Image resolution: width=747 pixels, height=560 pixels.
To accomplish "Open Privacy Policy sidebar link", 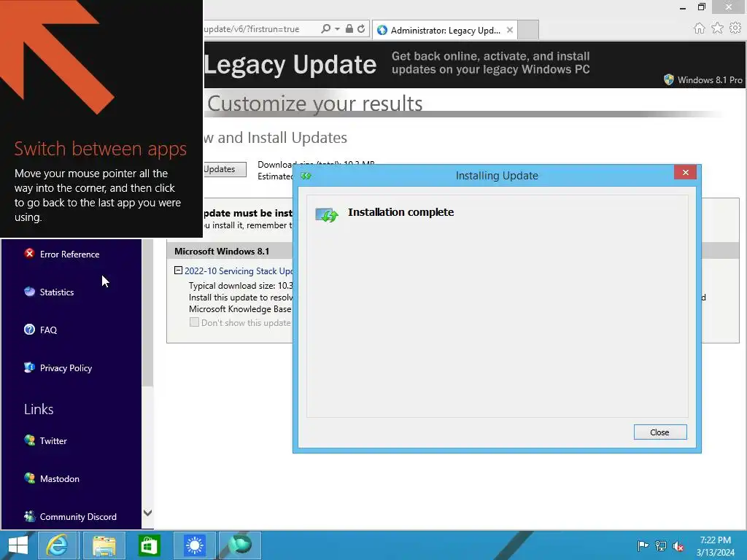I will [x=66, y=368].
